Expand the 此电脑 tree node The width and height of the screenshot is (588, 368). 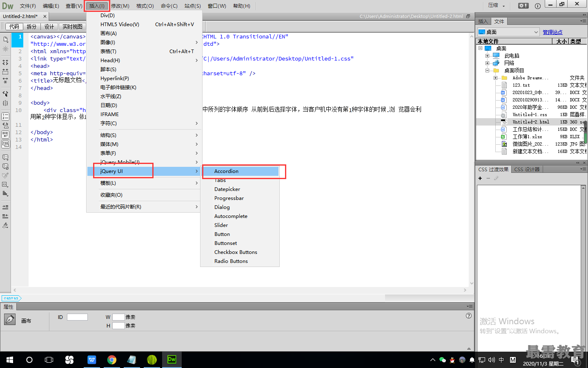coord(487,56)
